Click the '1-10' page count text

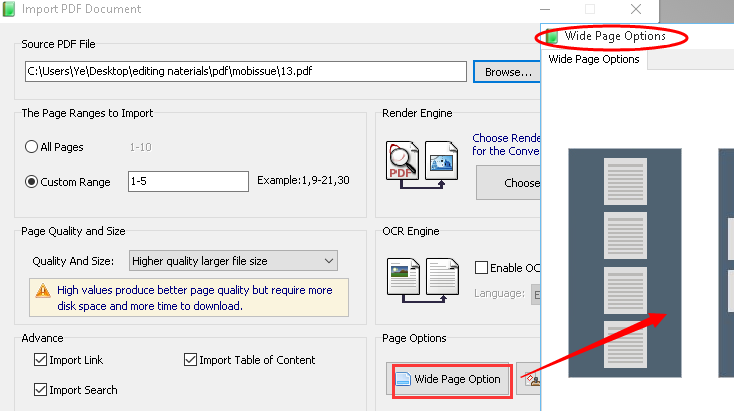(x=140, y=147)
